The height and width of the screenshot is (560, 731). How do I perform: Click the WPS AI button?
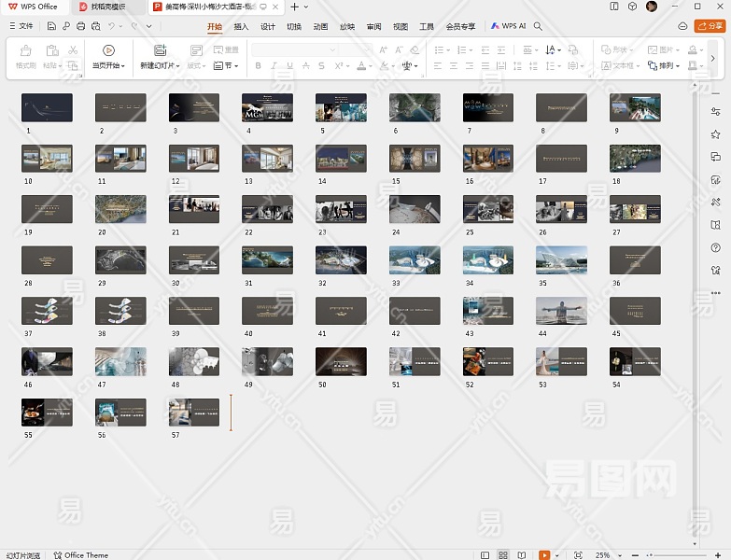pyautogui.click(x=509, y=27)
